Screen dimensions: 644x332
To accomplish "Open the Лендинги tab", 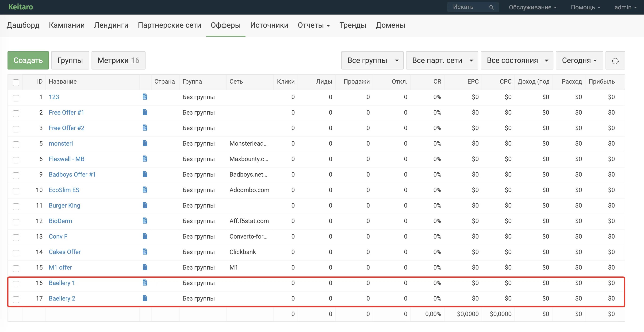I will 111,25.
